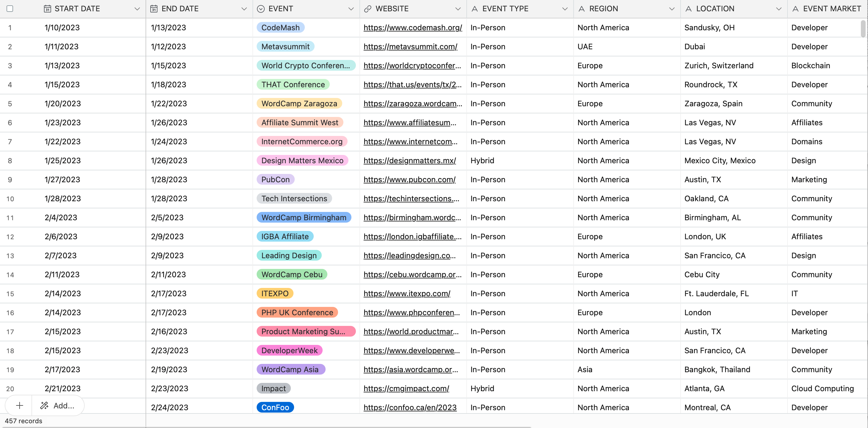Open the START DATE column dropdown arrow

tap(137, 9)
